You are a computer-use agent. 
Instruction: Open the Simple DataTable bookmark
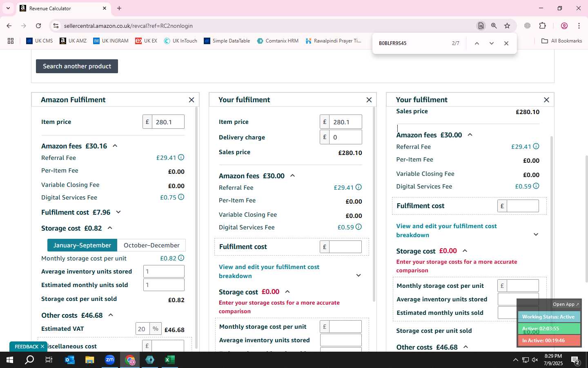pyautogui.click(x=227, y=41)
